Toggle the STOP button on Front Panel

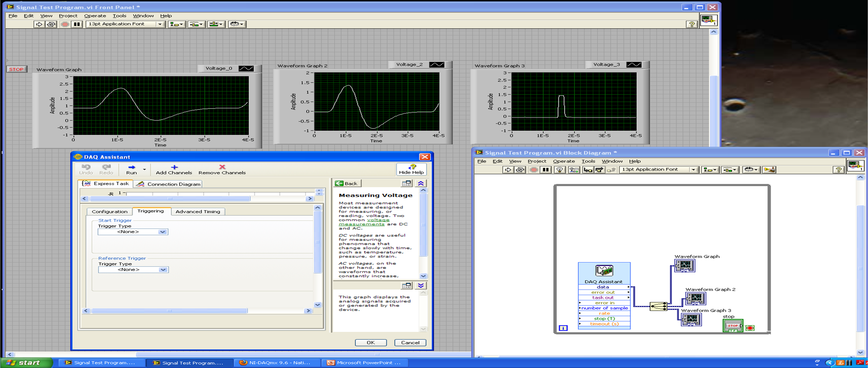point(16,69)
